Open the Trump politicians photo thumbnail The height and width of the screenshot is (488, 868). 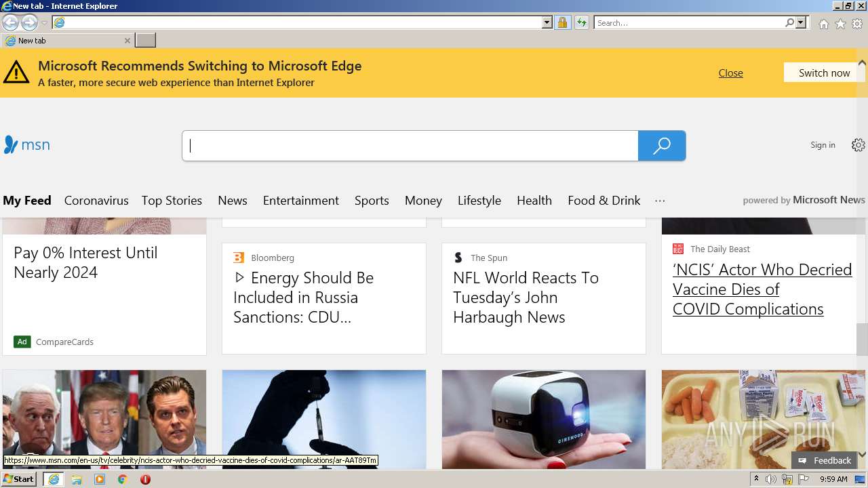[104, 419]
